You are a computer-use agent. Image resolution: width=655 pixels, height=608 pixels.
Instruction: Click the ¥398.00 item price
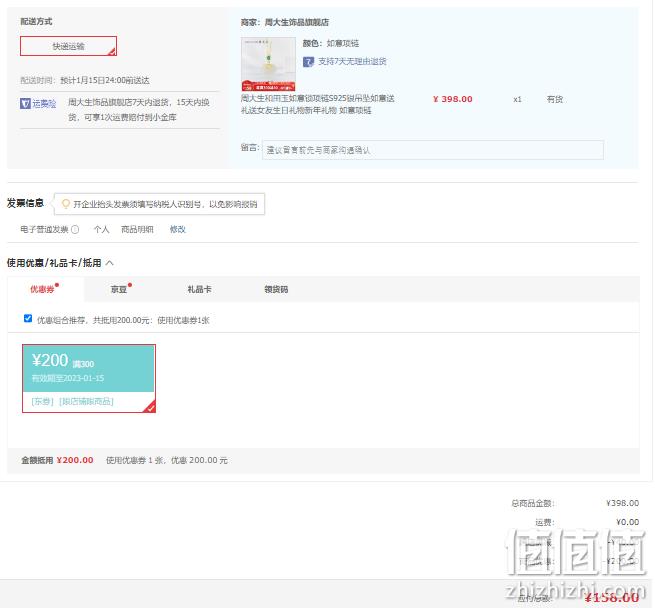click(x=453, y=99)
